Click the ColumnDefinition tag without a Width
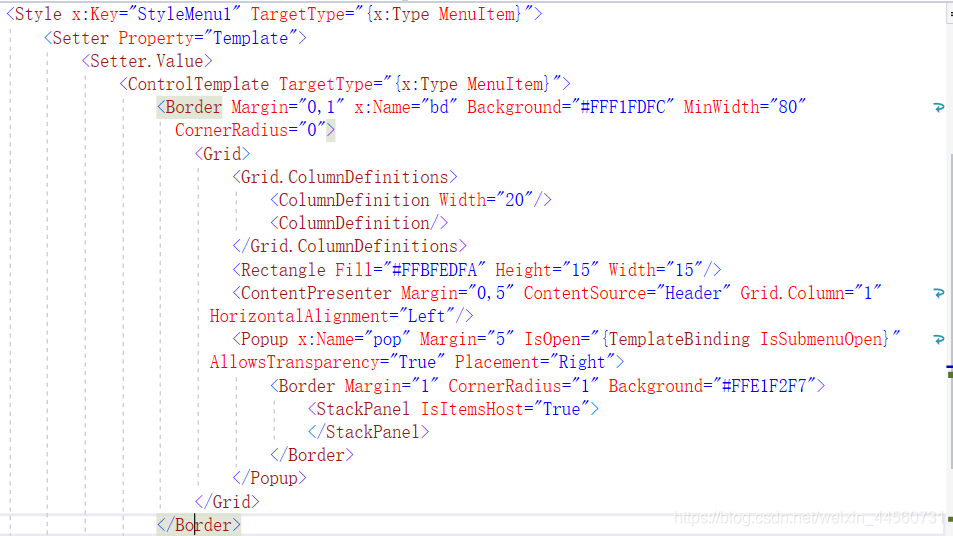The height and width of the screenshot is (536, 953). [x=359, y=224]
